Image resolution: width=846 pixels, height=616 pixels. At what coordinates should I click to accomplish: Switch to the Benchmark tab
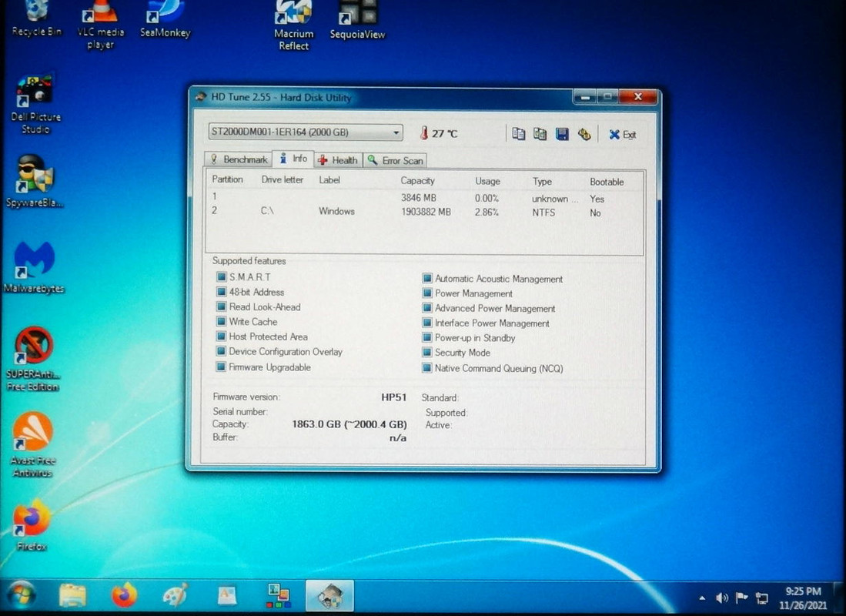tap(239, 159)
